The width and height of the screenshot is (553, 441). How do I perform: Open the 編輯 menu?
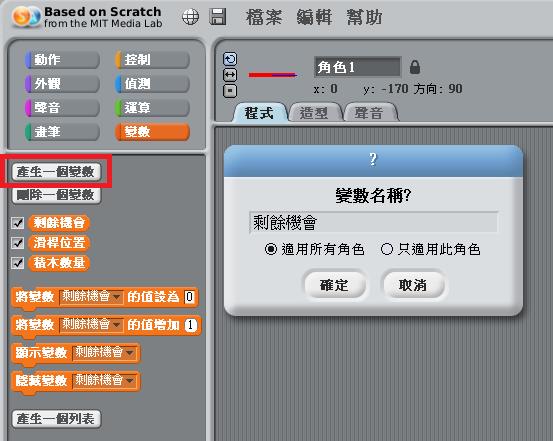[314, 17]
